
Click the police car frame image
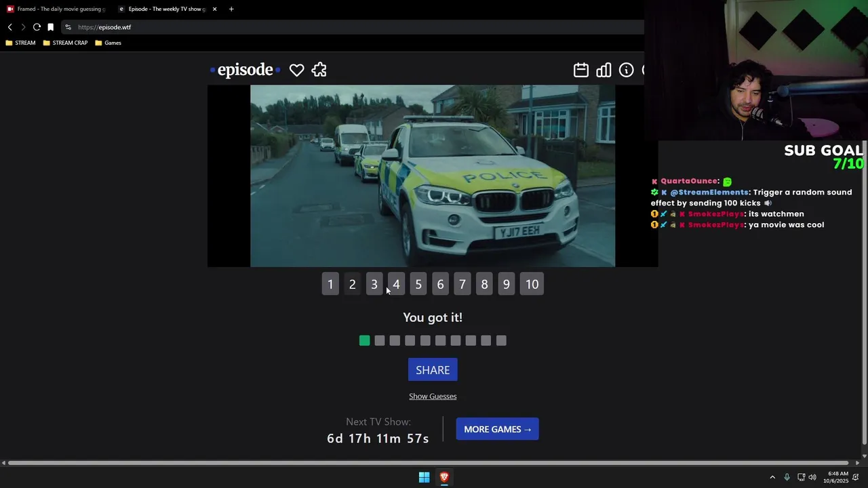point(433,176)
